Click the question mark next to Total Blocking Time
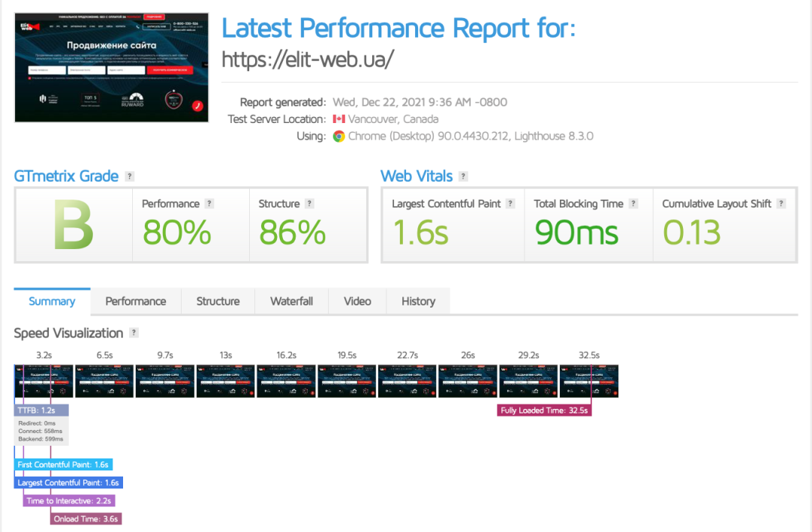812x532 pixels. pyautogui.click(x=633, y=203)
